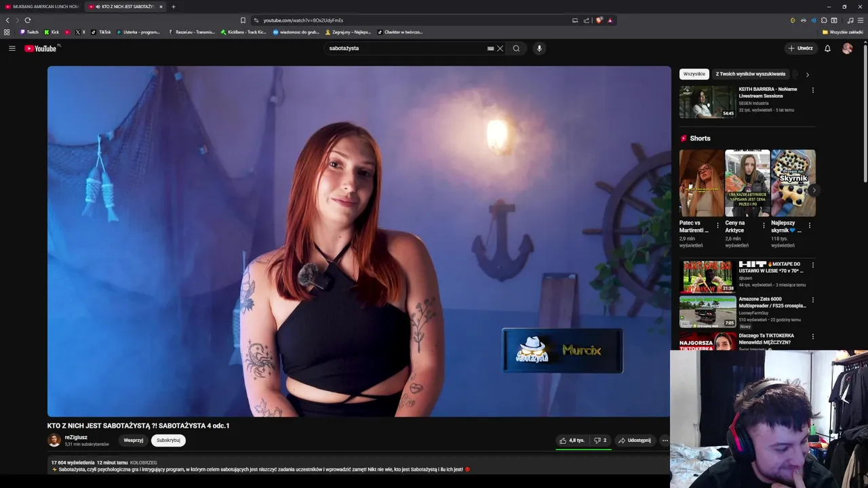
Task: Open the reZigiusz channel name link
Action: coord(76,437)
